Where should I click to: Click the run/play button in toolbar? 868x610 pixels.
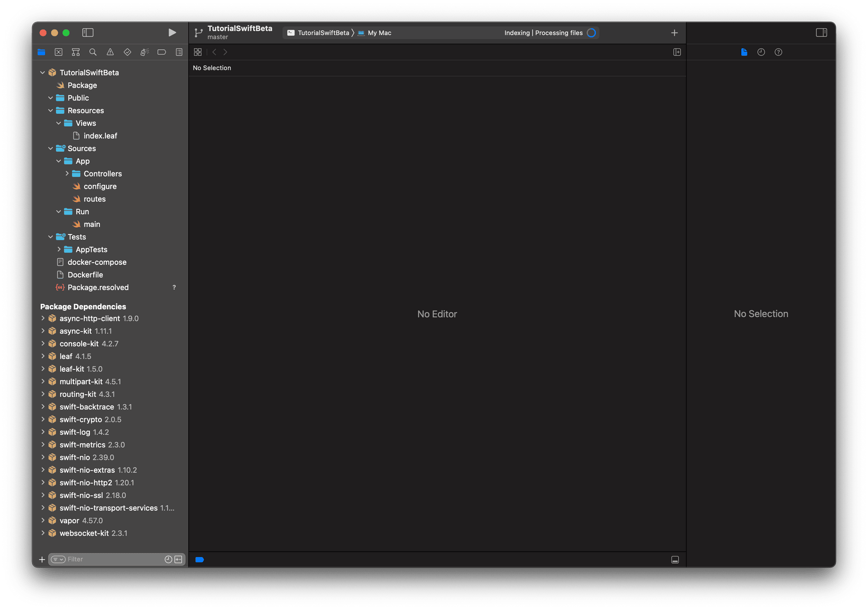tap(171, 32)
